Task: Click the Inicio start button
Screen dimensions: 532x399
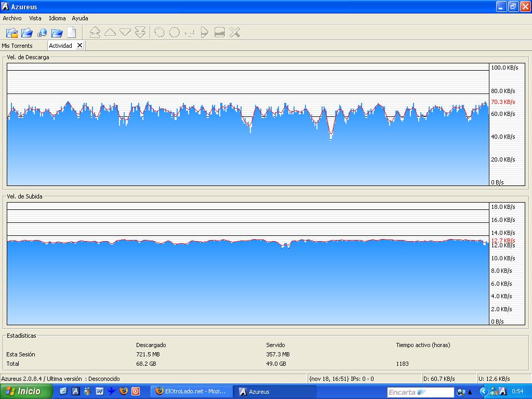Action: [x=26, y=391]
